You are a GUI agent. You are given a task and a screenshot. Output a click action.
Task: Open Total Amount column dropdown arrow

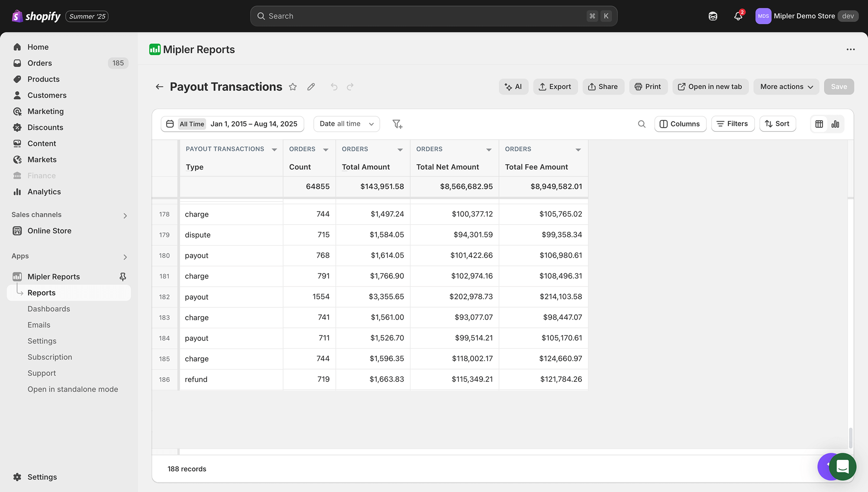click(x=400, y=150)
